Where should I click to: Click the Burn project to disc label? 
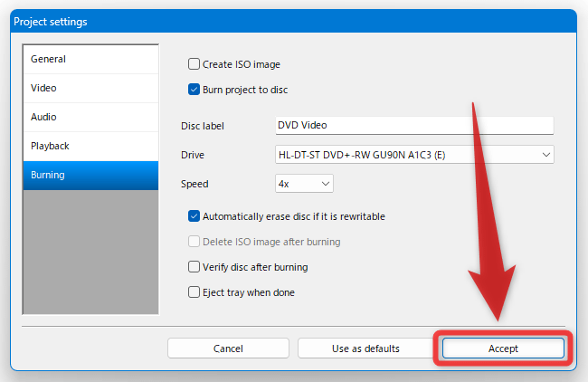coord(245,90)
